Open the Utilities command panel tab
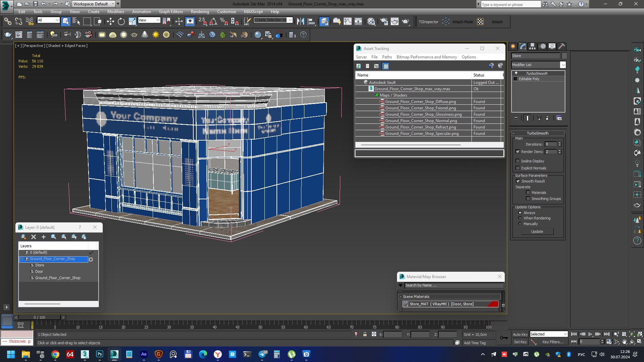Image resolution: width=644 pixels, height=362 pixels. 562,46
